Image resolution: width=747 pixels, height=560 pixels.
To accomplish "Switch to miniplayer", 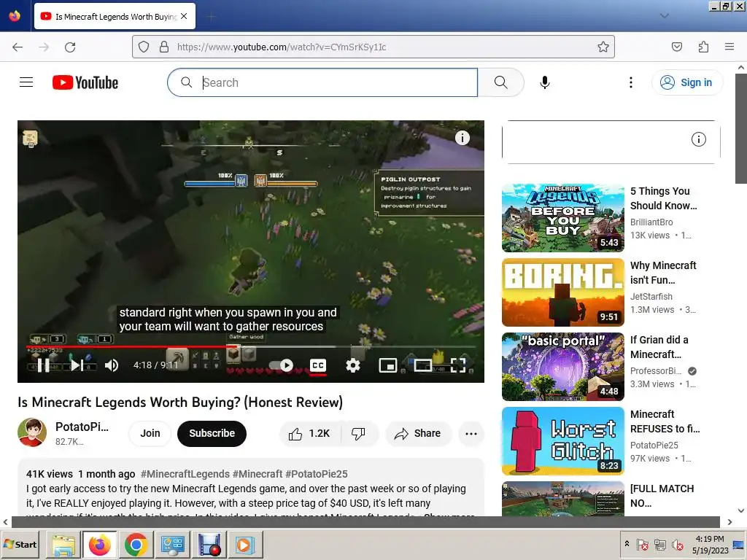I will point(388,365).
